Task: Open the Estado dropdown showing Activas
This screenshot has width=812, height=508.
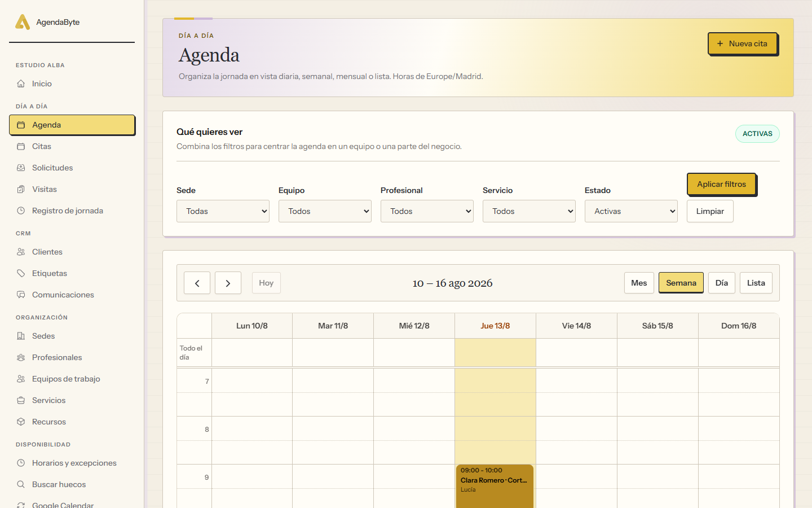Action: 631,211
